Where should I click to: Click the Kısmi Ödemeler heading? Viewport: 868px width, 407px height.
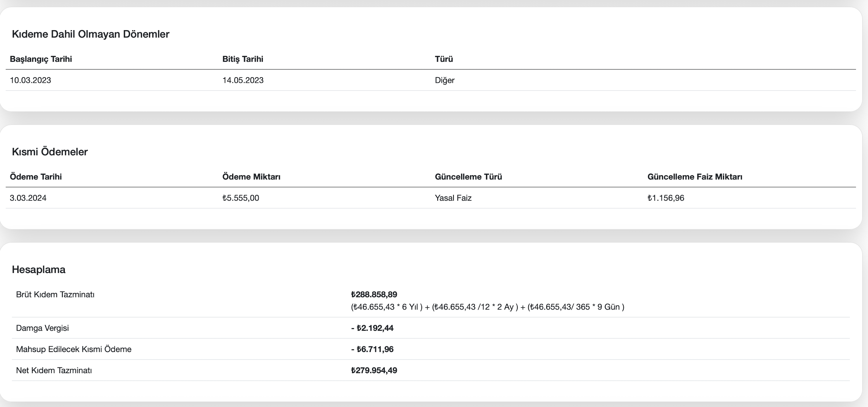coord(50,152)
